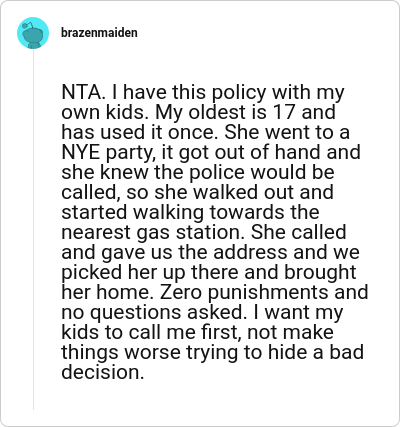
Task: Click the word "NTA." starting the comment
Action: coord(83,92)
